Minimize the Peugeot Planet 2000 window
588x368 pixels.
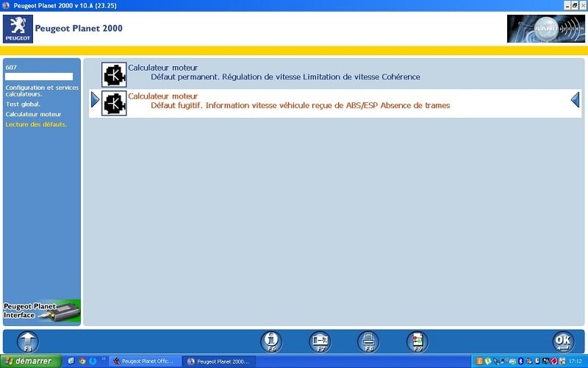click(x=567, y=5)
